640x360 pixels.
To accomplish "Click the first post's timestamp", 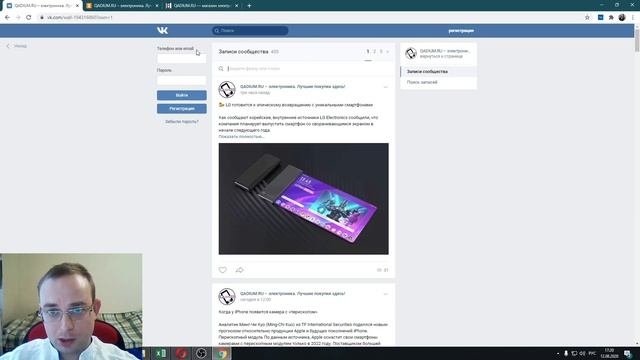I will tap(255, 93).
